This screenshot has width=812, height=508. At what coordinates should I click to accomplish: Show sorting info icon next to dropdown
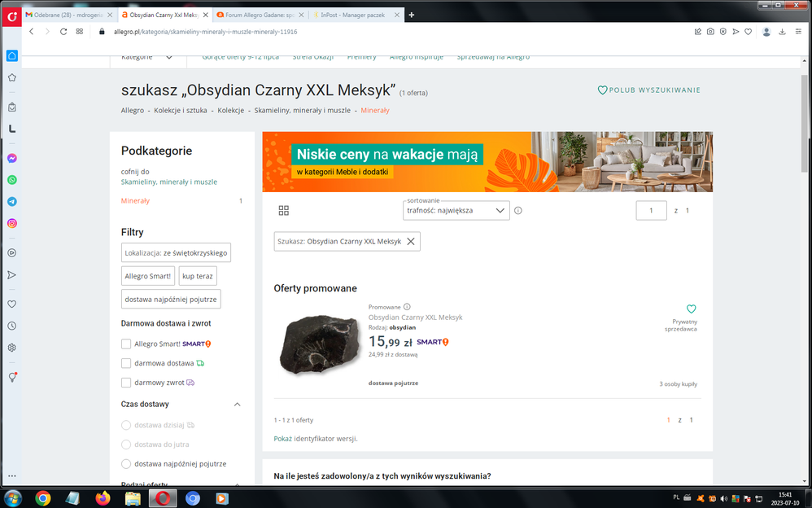pyautogui.click(x=517, y=211)
